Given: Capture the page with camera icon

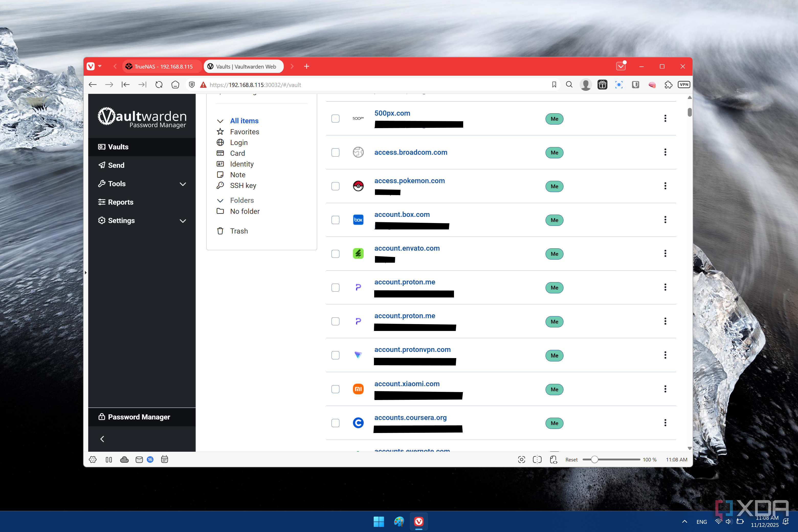Looking at the screenshot, I should coord(522,459).
